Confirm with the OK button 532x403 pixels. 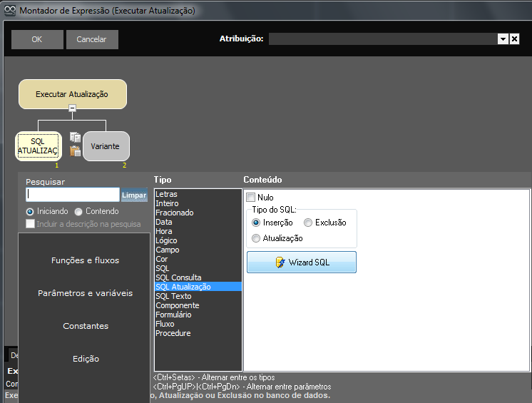37,39
